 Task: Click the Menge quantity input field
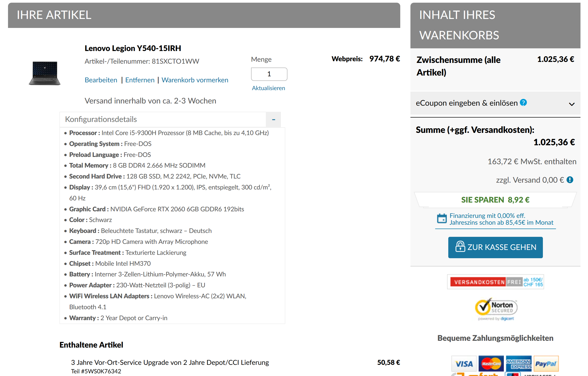coord(269,74)
